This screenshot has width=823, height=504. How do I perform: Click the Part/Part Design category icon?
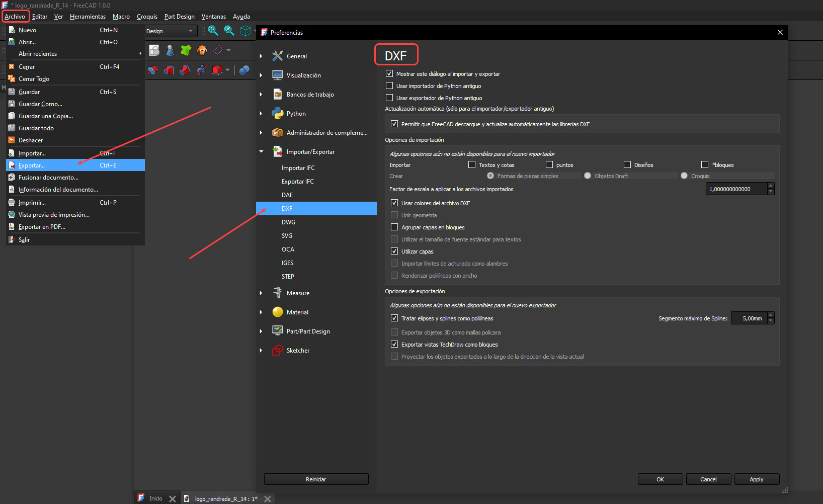[278, 331]
